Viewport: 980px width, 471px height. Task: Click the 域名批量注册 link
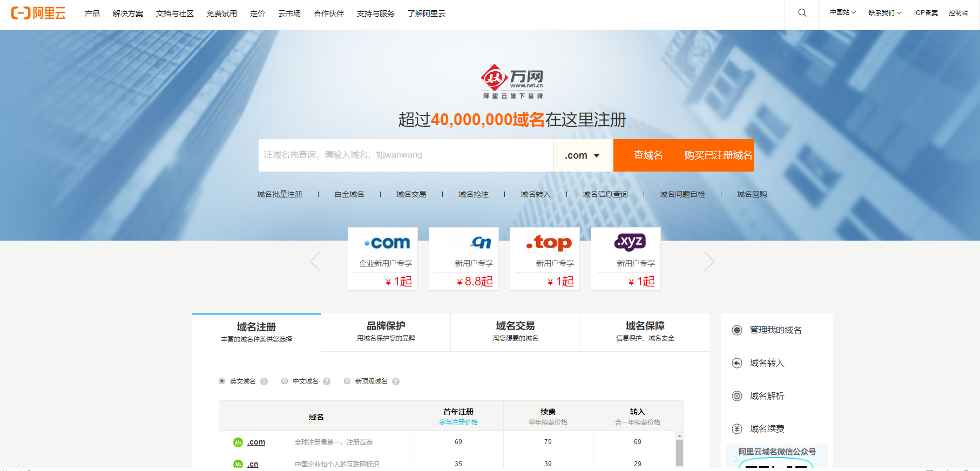pyautogui.click(x=279, y=194)
